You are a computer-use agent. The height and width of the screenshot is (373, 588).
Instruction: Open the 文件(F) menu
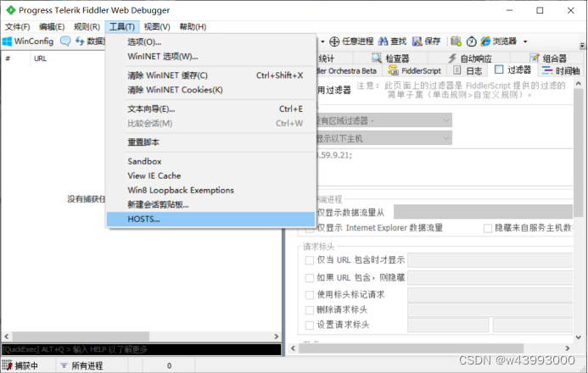tap(17, 26)
